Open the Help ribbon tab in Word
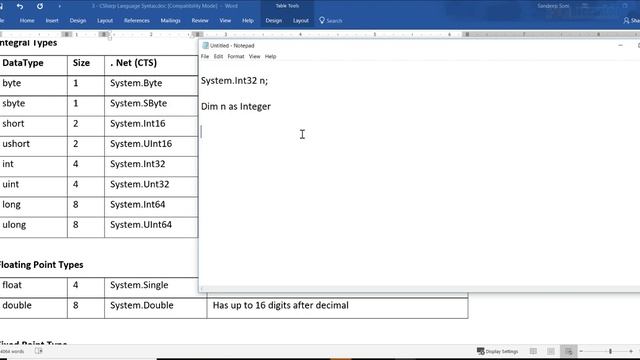 pos(248,20)
